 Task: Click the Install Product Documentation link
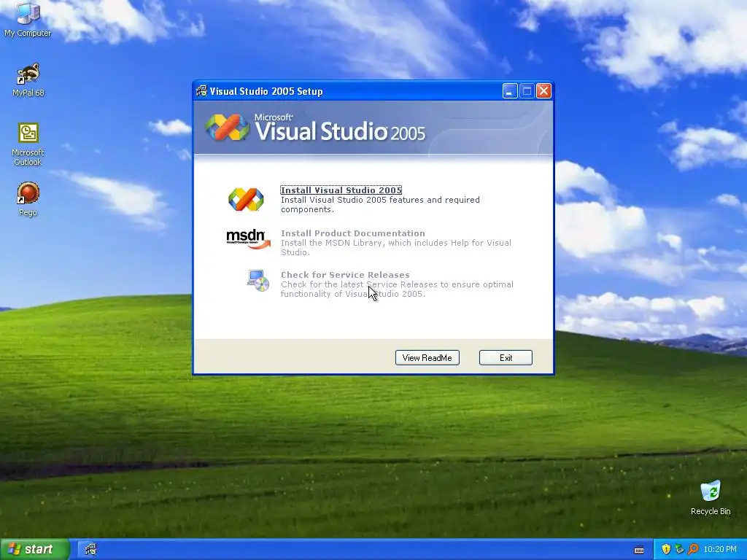tap(352, 233)
